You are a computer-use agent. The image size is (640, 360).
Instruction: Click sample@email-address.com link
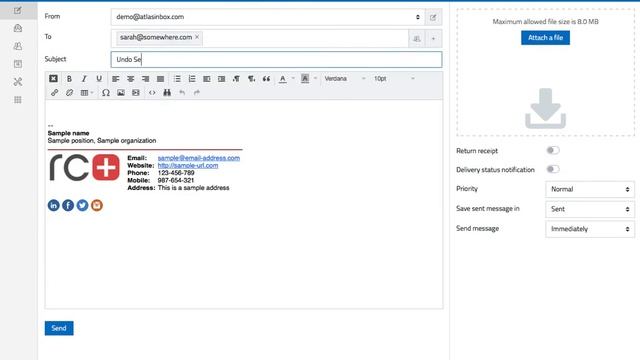(x=199, y=158)
